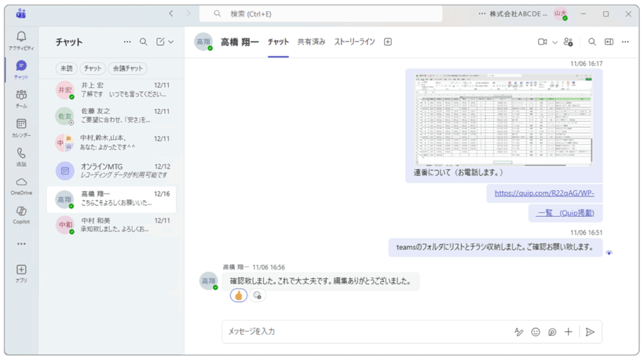Start a video call
The width and height of the screenshot is (644, 360).
coord(543,42)
